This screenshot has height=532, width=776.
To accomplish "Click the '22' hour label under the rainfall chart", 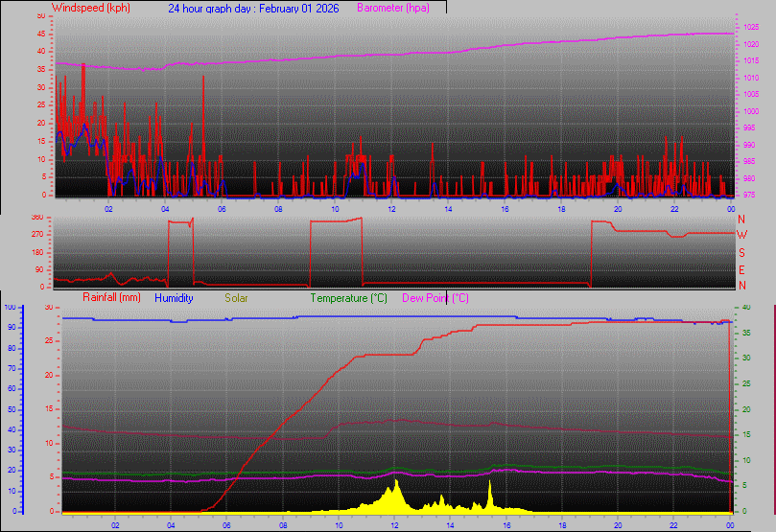I will coord(673,525).
